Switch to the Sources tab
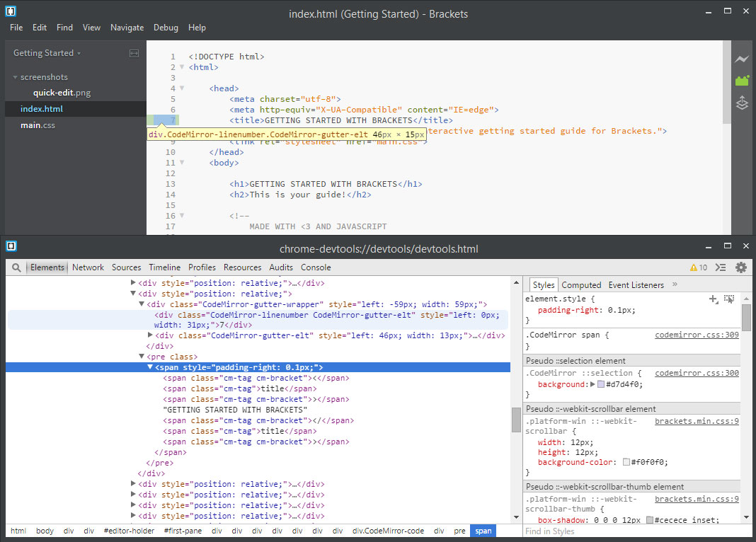Image resolution: width=756 pixels, height=542 pixels. click(x=126, y=267)
